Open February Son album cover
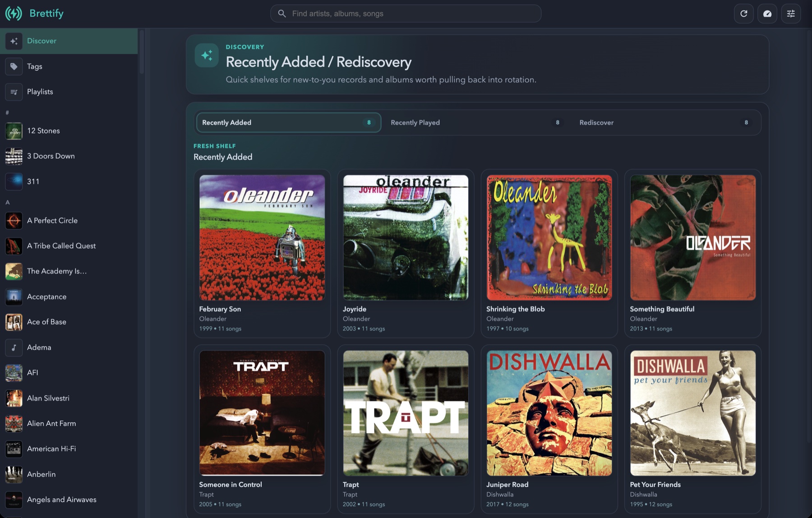 [x=262, y=237]
